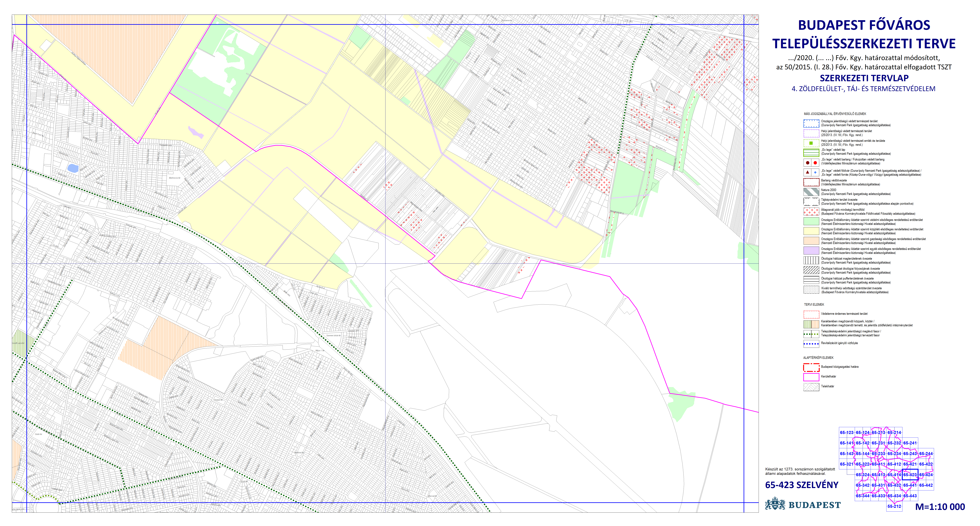Click the Budapest coat of arms logo
This screenshot has height=526, width=980.
775,504
